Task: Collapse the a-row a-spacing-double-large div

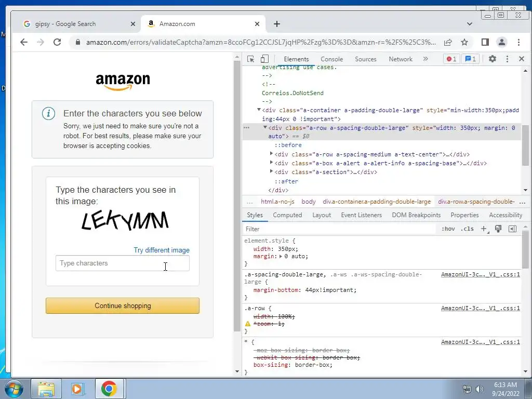Action: coord(265,127)
